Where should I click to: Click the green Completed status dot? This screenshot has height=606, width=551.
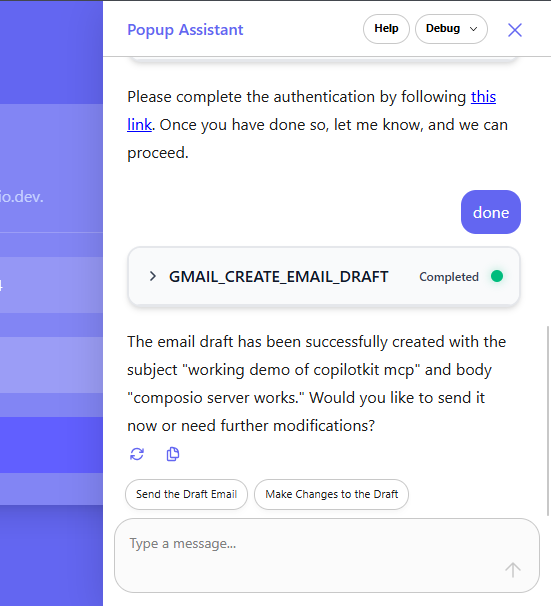(x=497, y=276)
